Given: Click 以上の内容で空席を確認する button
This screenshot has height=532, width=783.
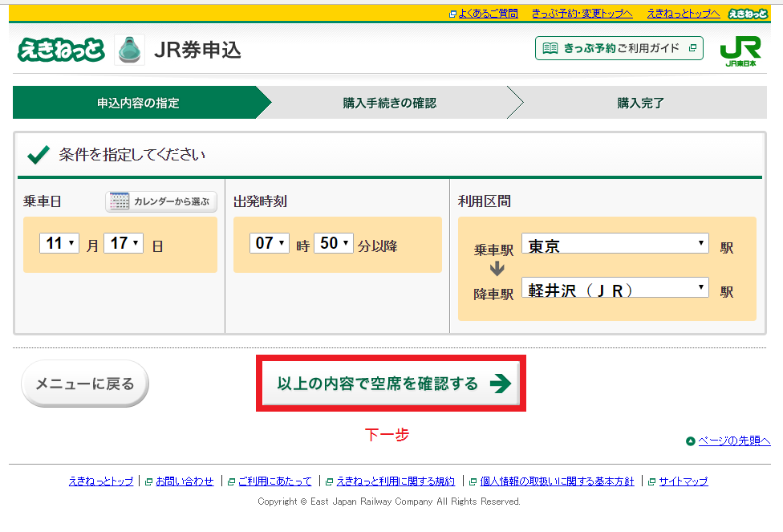Looking at the screenshot, I should tap(391, 384).
